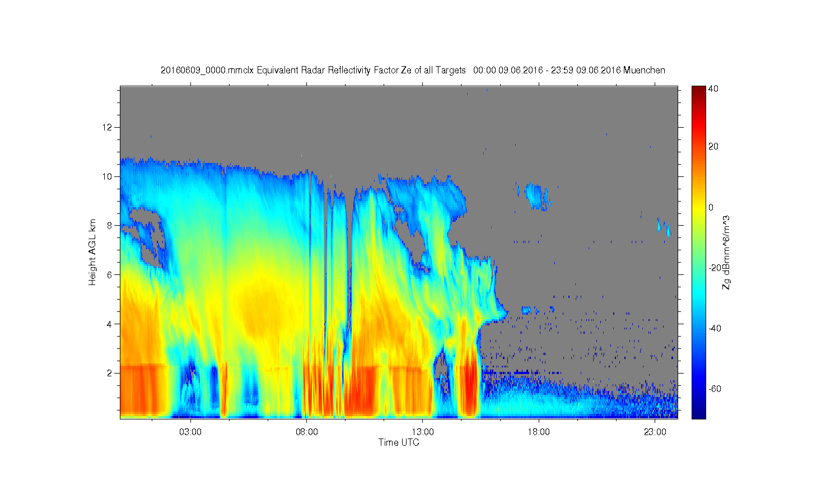The width and height of the screenshot is (840, 504).
Task: Click the 13:00 time tick label
Action: 423,432
